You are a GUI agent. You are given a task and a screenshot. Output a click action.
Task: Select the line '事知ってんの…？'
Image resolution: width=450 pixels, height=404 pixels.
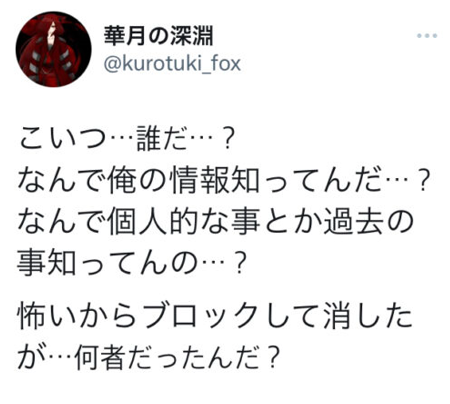[x=132, y=264]
